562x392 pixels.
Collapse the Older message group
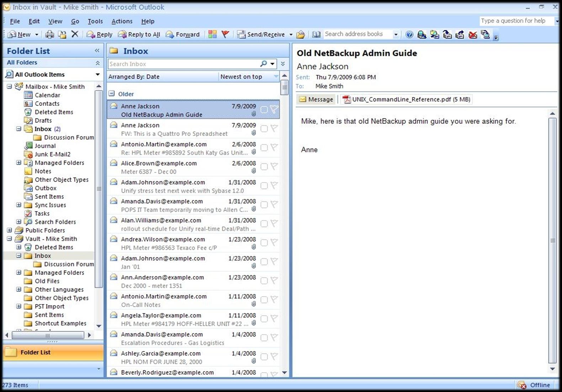pyautogui.click(x=112, y=94)
